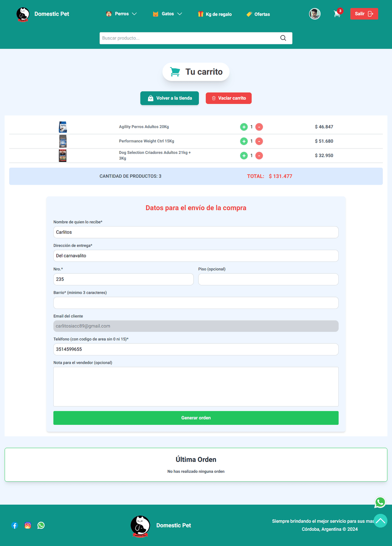Open the shopping cart icon in header

[337, 14]
